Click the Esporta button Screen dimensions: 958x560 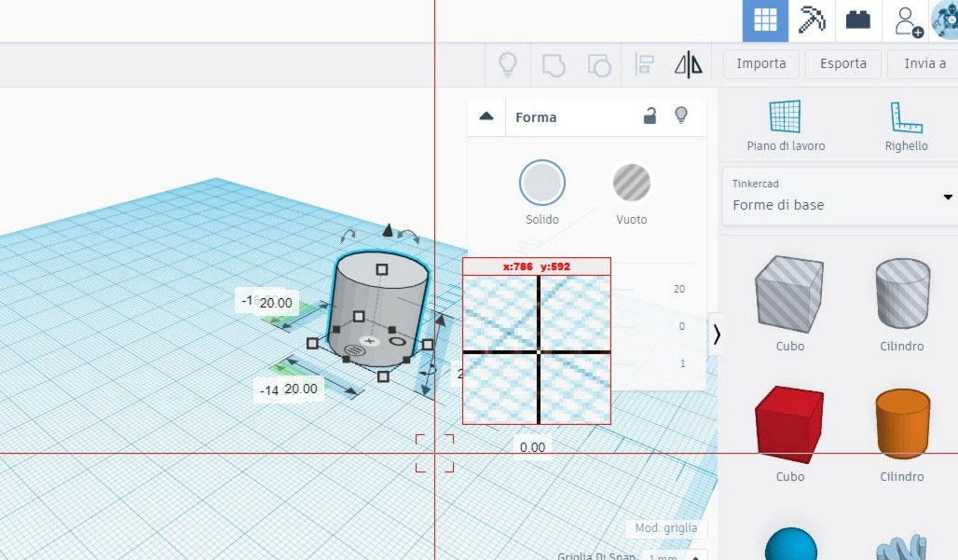[x=842, y=63]
